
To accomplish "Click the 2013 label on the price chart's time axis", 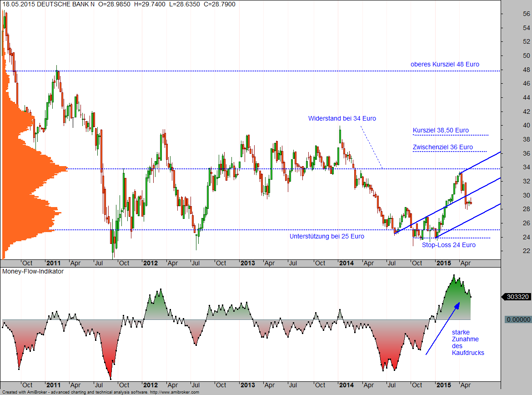I will pos(248,263).
